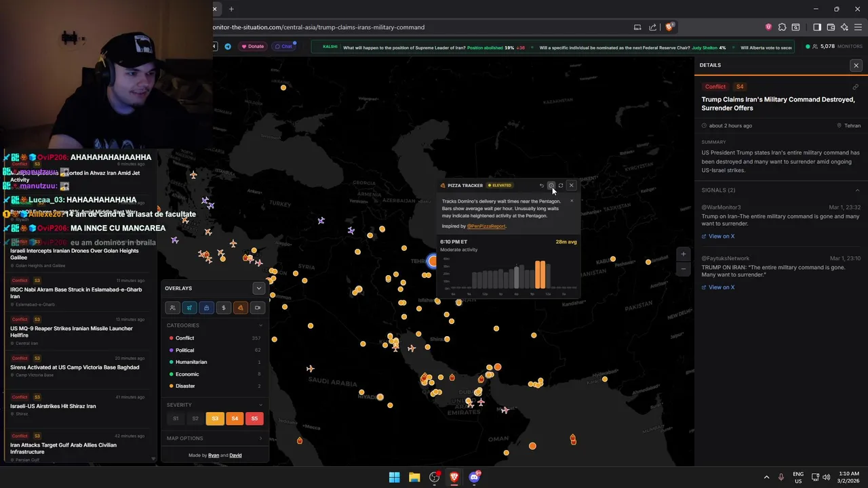Collapse the Signals (2) section
This screenshot has width=868, height=488.
[857, 190]
